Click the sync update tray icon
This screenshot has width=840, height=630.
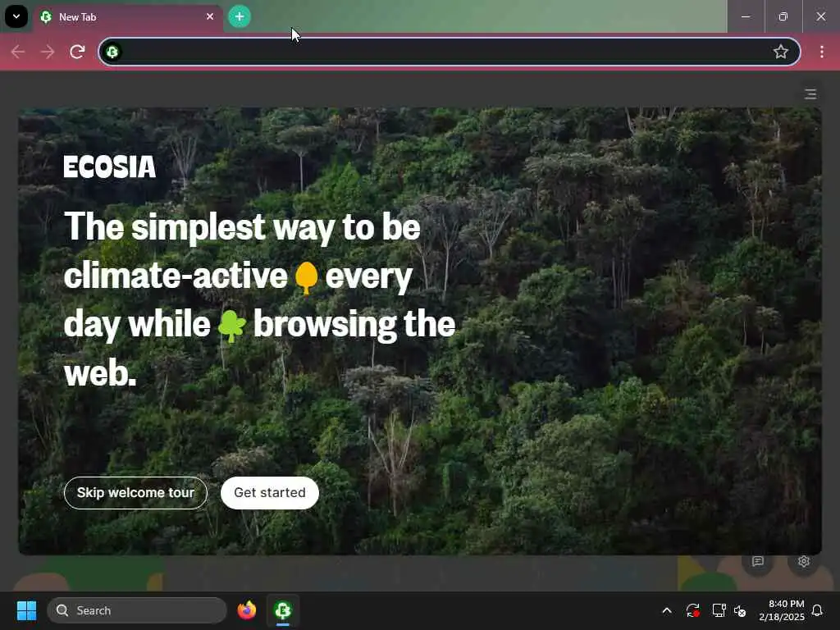tap(692, 610)
